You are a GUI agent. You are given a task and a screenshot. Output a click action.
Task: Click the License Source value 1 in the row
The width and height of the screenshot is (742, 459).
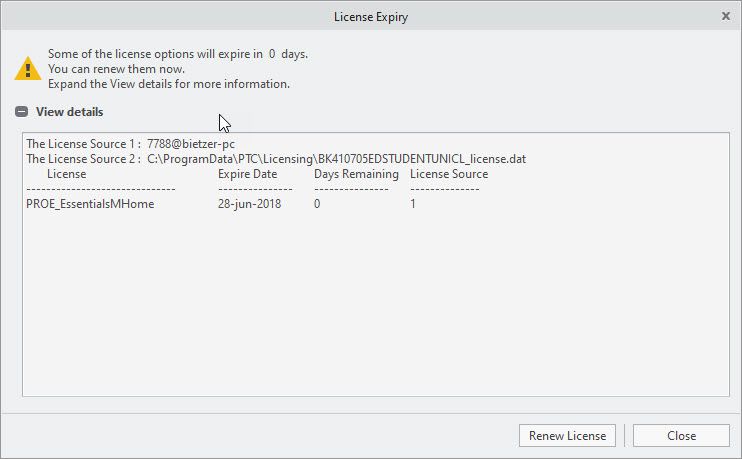[x=413, y=204]
